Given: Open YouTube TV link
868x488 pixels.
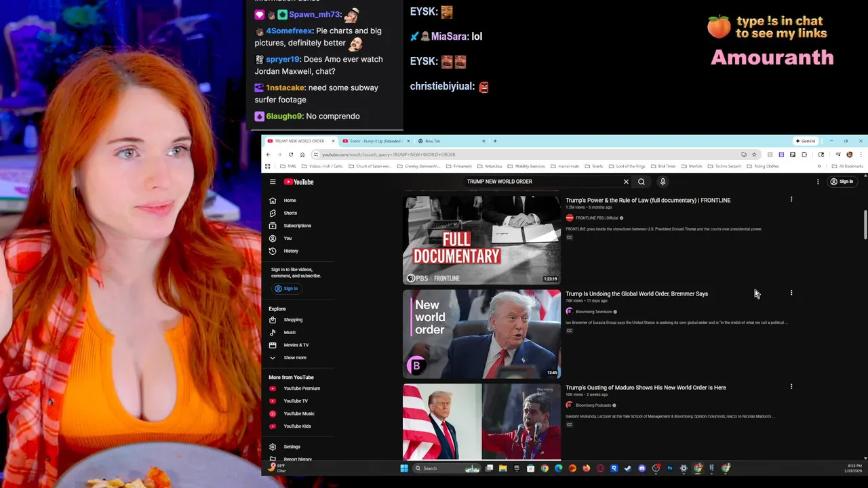Looking at the screenshot, I should pos(296,401).
